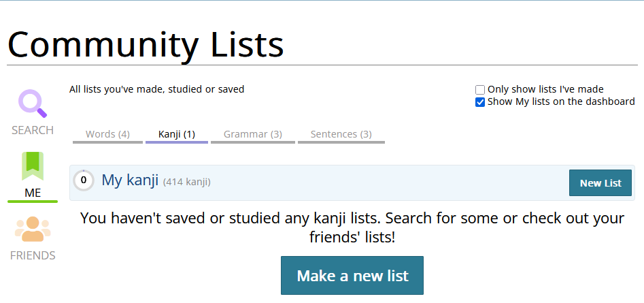Click the green bookmark Me icon
Screen dimensions: 644x303
click(33, 166)
